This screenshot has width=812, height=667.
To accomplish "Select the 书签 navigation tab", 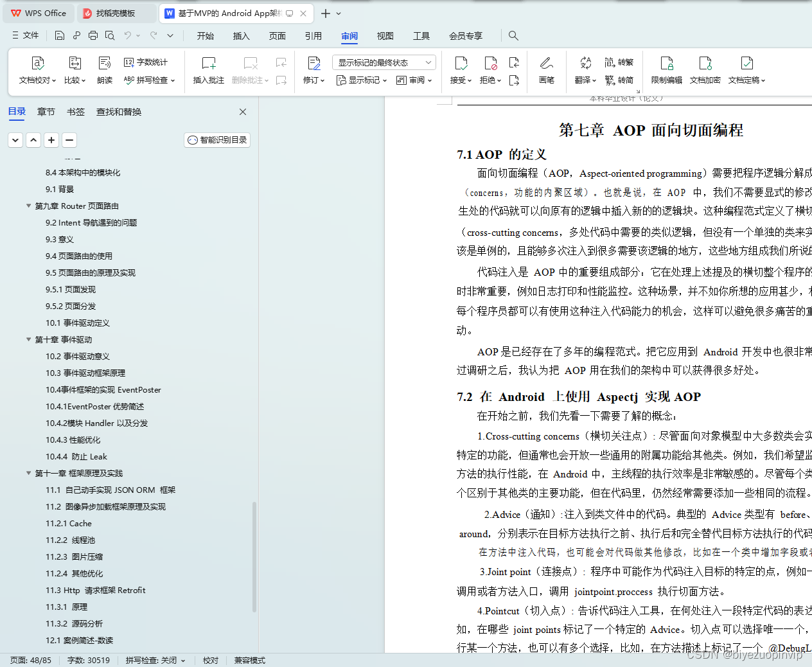I will click(x=76, y=112).
